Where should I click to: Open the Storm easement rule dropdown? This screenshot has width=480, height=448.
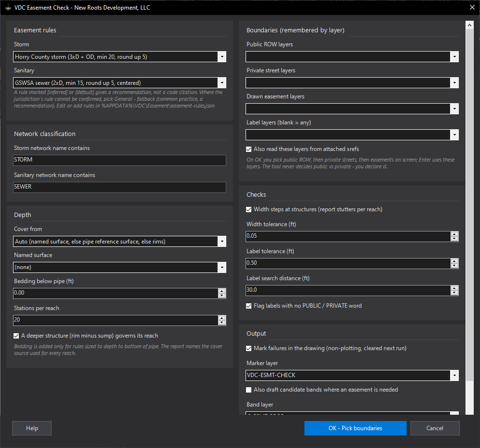(222, 57)
